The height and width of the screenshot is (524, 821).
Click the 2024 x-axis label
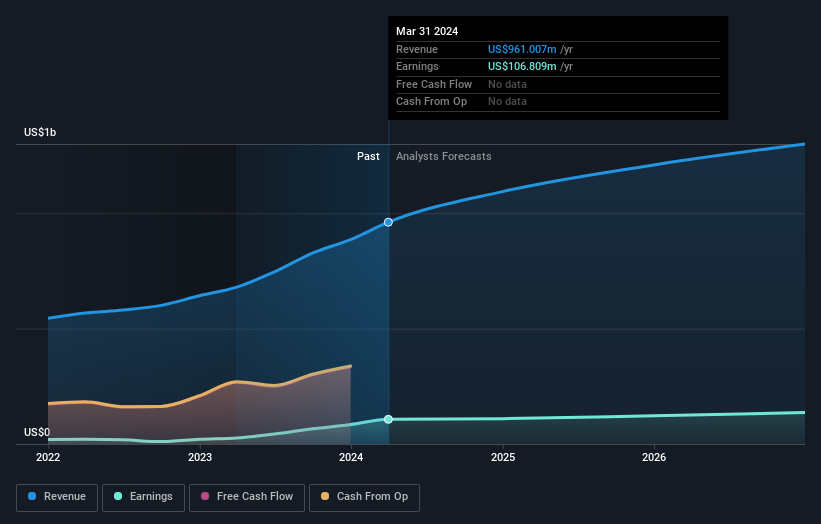351,457
